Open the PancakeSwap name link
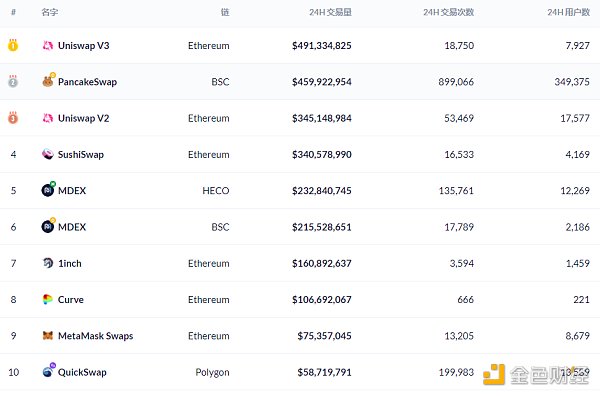This screenshot has height=396, width=600. click(87, 82)
